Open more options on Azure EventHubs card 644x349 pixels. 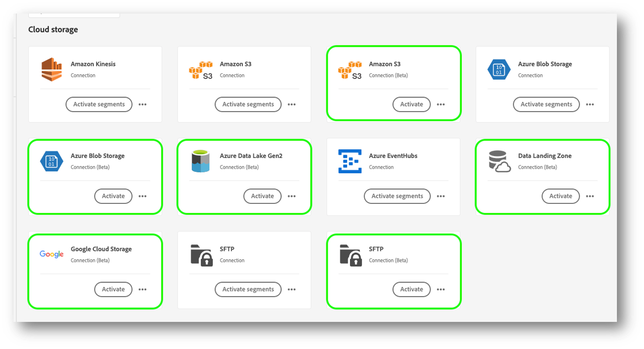[441, 196]
